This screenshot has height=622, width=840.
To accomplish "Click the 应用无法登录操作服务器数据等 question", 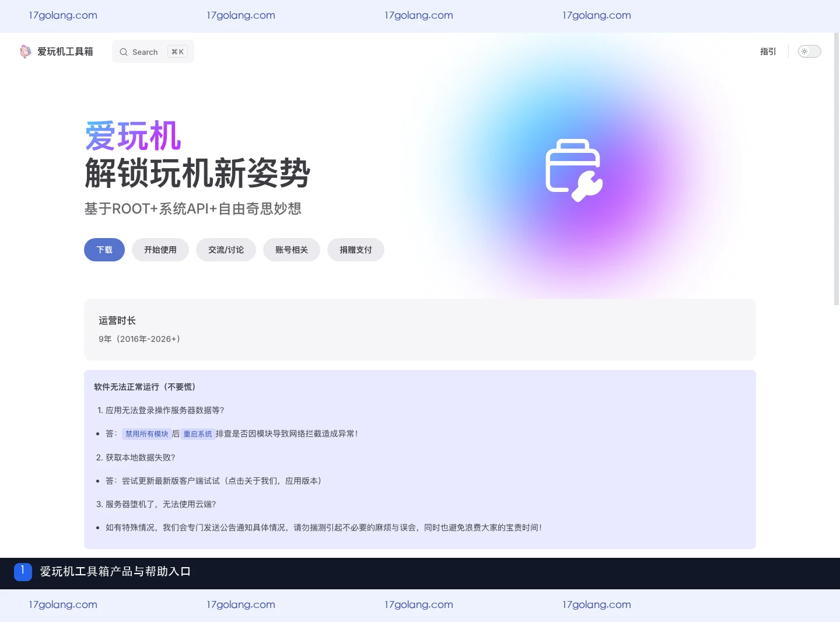I will click(164, 410).
